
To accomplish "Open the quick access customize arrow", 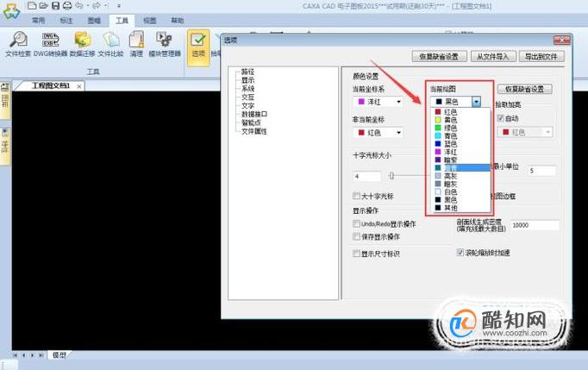I will pyautogui.click(x=119, y=6).
